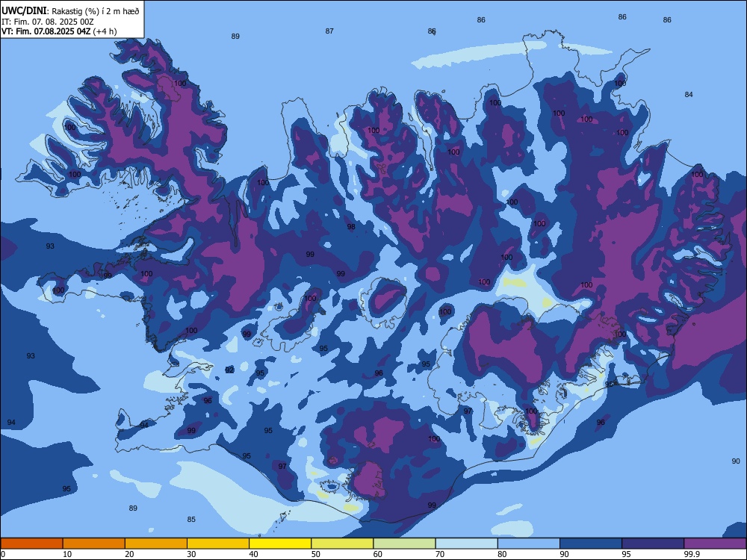
Task: Pick the legend tick label '70'
Action: click(440, 554)
